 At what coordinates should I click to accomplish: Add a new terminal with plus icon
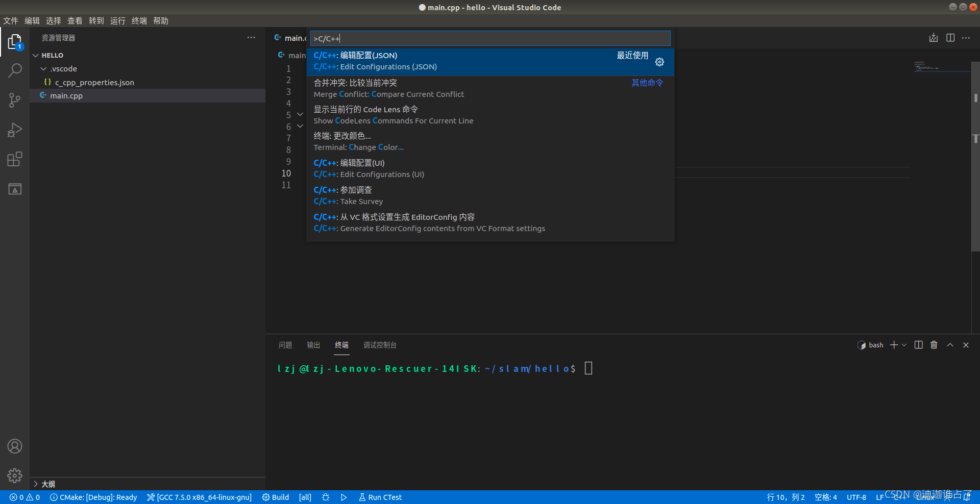(x=894, y=345)
